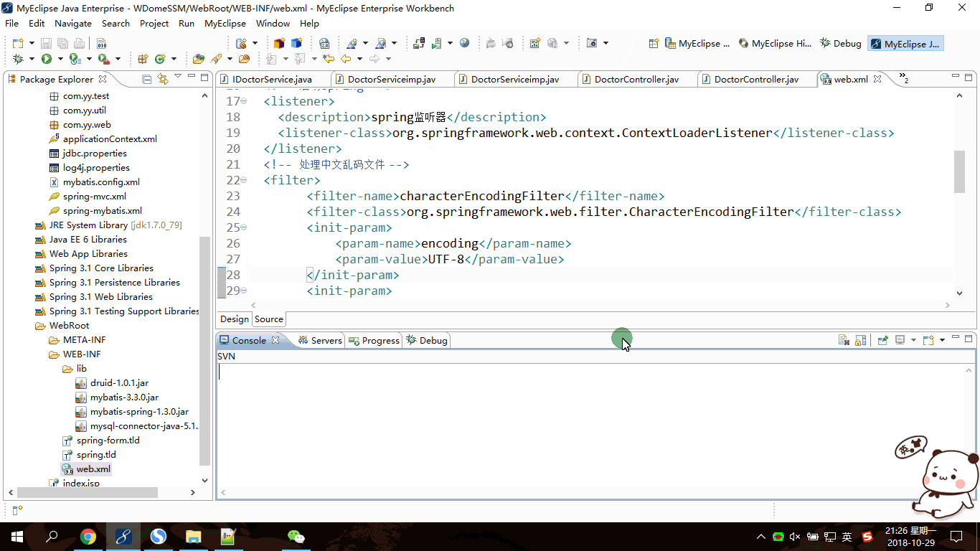
Task: Collapse all in Package Explorer
Action: tap(146, 79)
